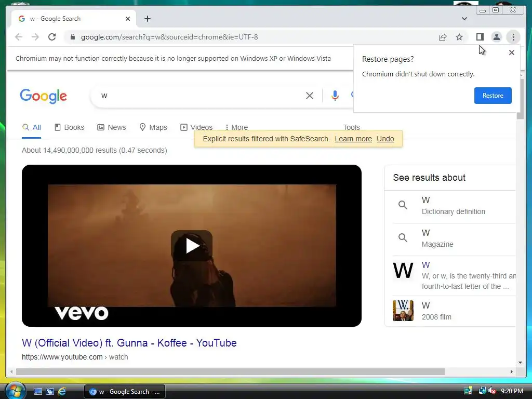Screen dimensions: 532x399
Task: Click the Chromium taskbar button
Action: 125,392
